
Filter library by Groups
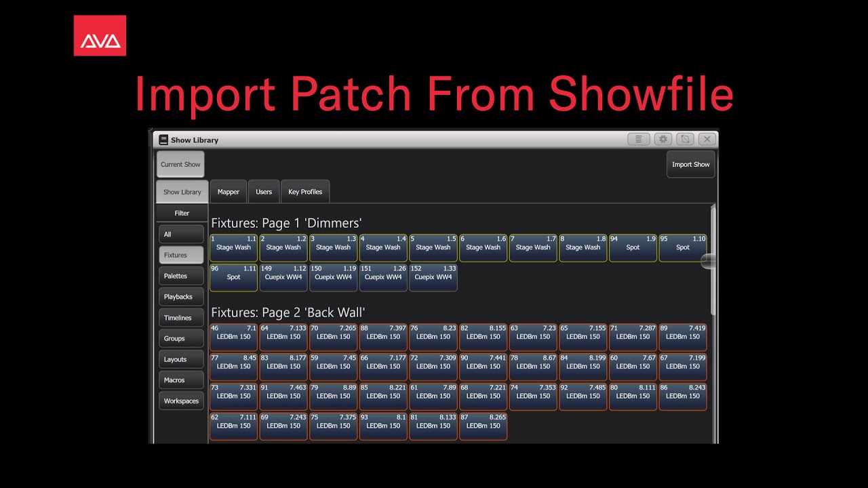click(x=181, y=338)
